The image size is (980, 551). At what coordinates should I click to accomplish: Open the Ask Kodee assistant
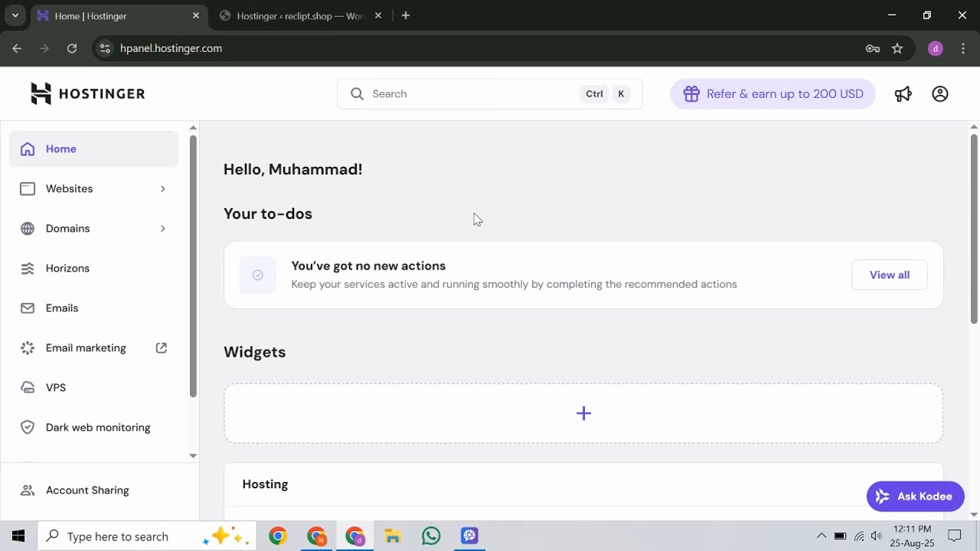point(915,497)
